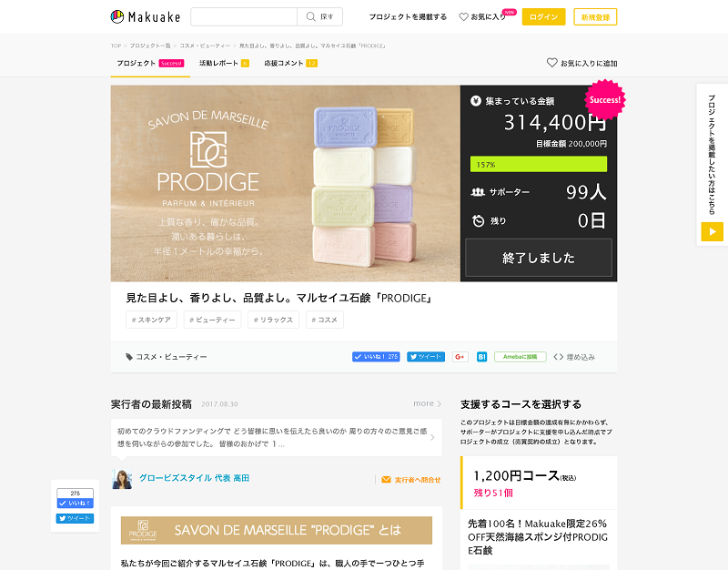Viewport: 728px width, 570px height.
Task: Click the pink Success! badge
Action: tap(605, 100)
